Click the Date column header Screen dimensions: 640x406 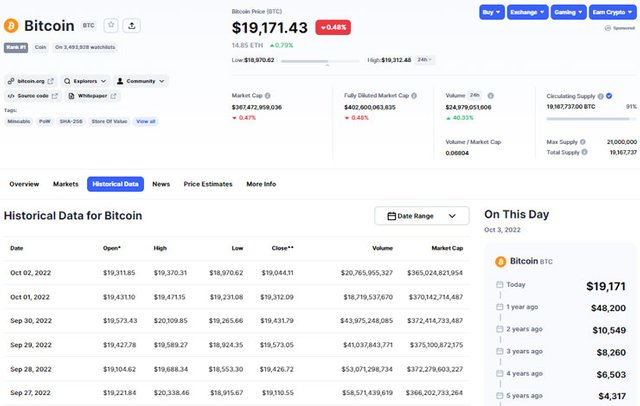point(17,248)
